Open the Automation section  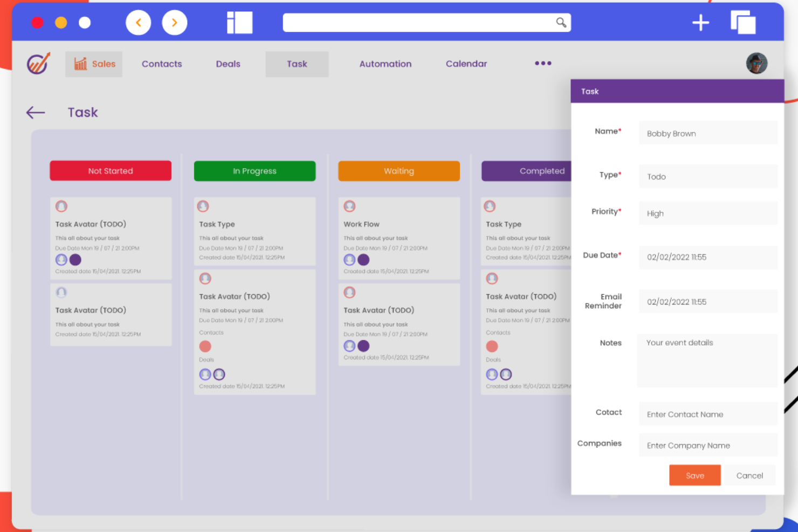(385, 64)
